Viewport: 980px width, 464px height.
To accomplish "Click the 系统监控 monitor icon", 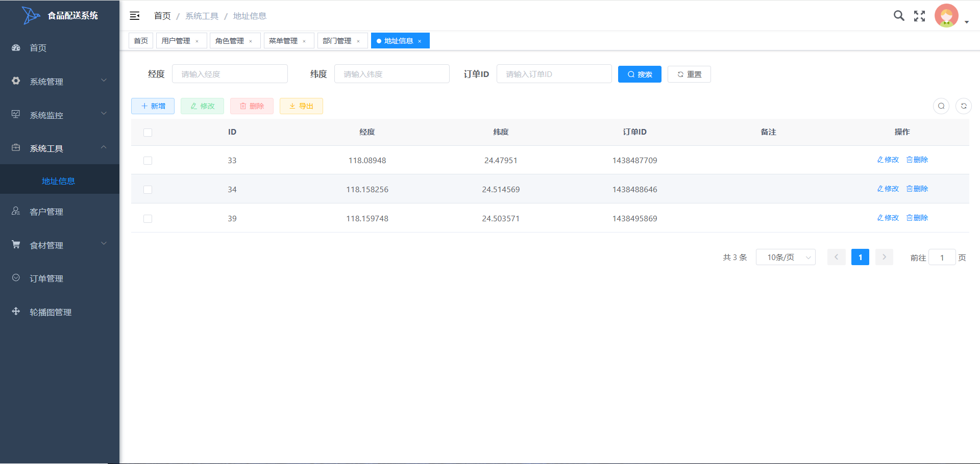I will coord(16,114).
